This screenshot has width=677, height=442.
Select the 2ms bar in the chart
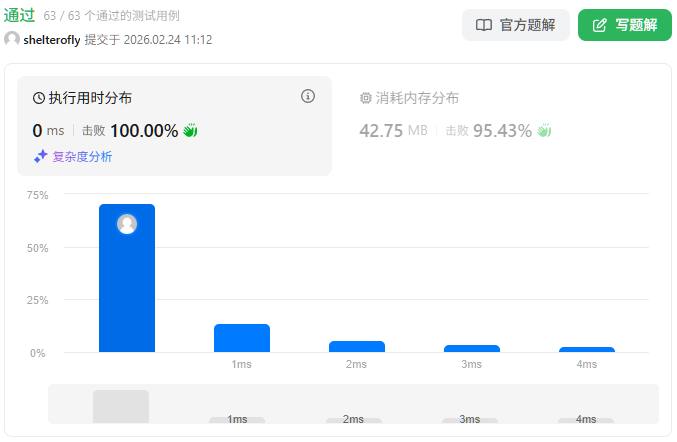[357, 346]
